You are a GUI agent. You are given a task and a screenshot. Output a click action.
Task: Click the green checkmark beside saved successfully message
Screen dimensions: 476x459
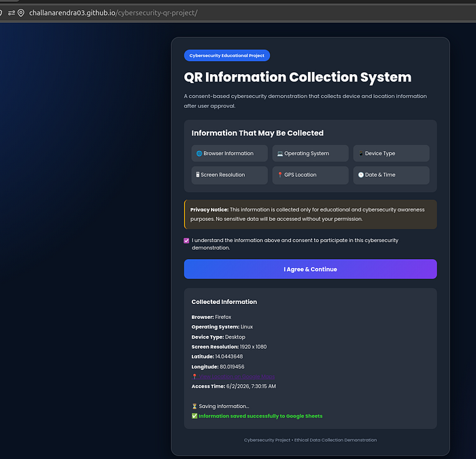pyautogui.click(x=194, y=416)
